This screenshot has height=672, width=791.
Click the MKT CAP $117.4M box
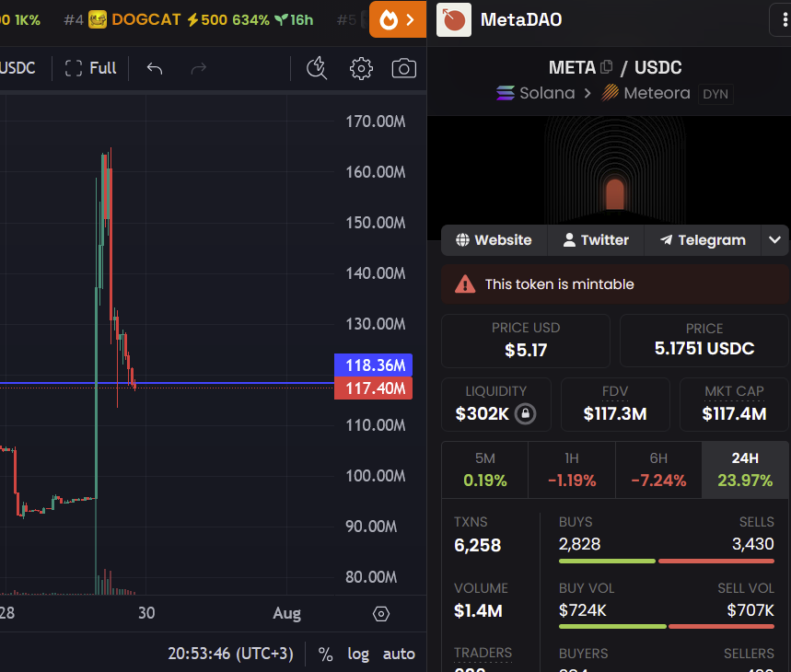[x=734, y=404]
